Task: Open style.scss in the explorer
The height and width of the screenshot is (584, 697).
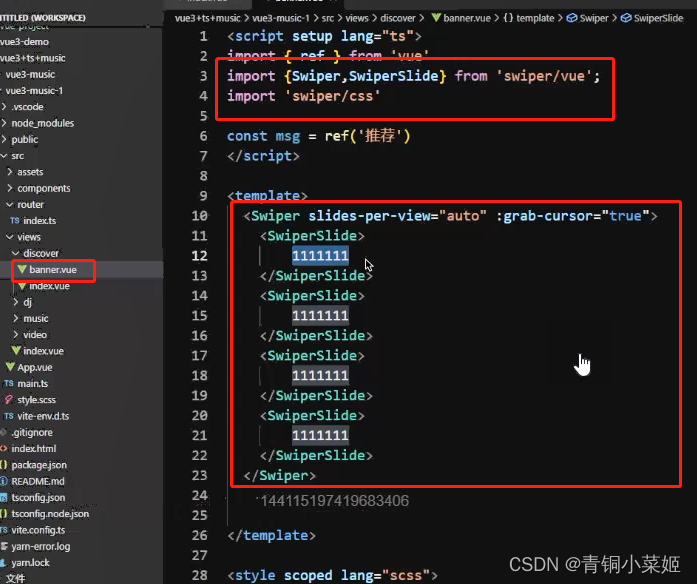Action: (36, 400)
